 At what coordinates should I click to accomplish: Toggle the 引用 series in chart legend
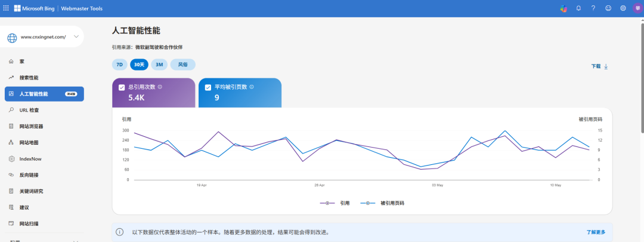coord(335,203)
